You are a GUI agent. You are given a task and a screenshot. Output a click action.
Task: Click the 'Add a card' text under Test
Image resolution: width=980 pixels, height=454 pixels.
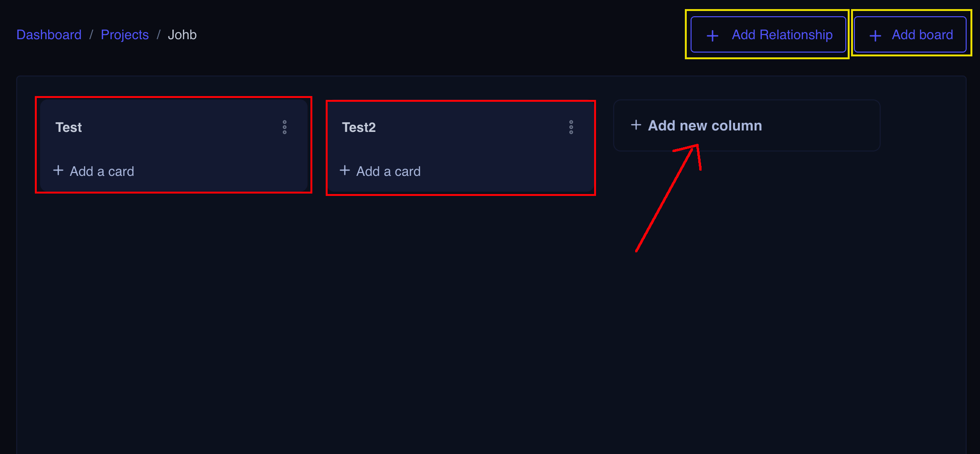tap(102, 172)
